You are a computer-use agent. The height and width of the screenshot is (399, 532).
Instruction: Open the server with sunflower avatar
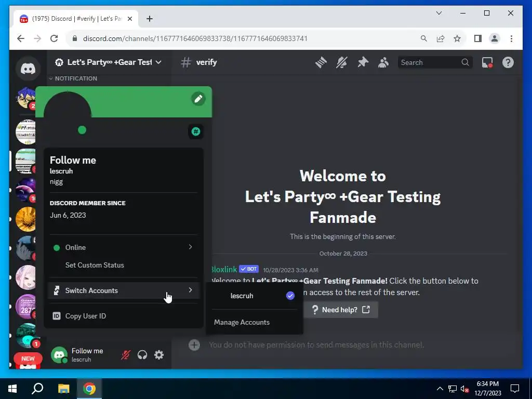click(26, 219)
